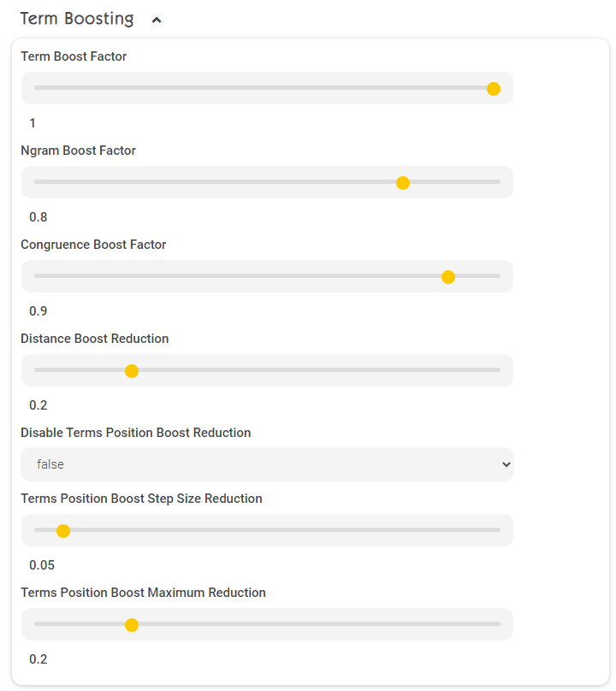The height and width of the screenshot is (691, 616).
Task: Collapse the Term Boosting section chevron
Action: (157, 20)
